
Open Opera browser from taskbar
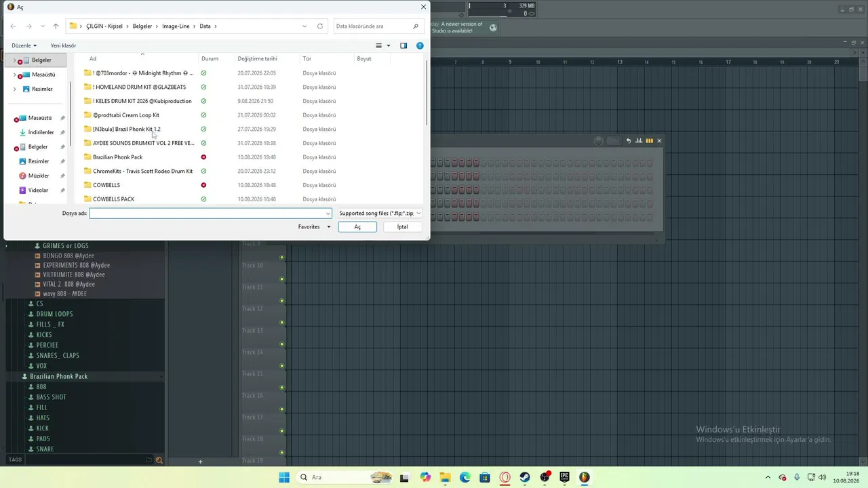tap(505, 477)
